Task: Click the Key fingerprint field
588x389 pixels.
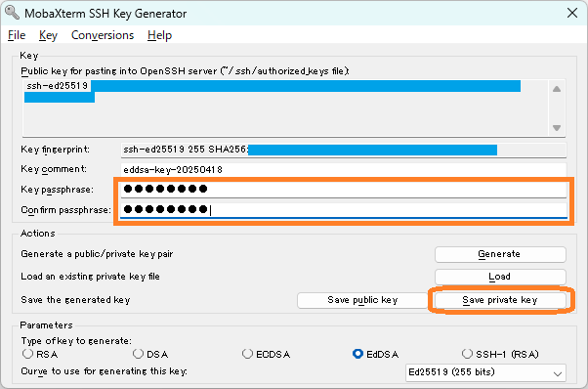Action: coord(344,150)
